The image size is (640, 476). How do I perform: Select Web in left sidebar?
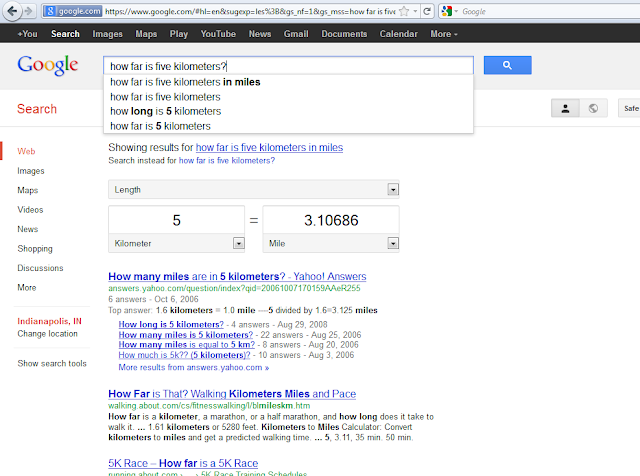[x=26, y=151]
